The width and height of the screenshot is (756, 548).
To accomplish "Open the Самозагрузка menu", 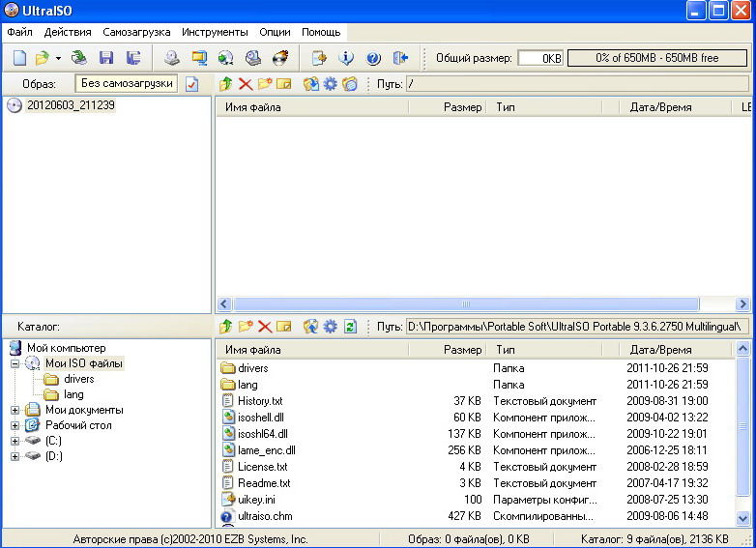I will (x=136, y=32).
